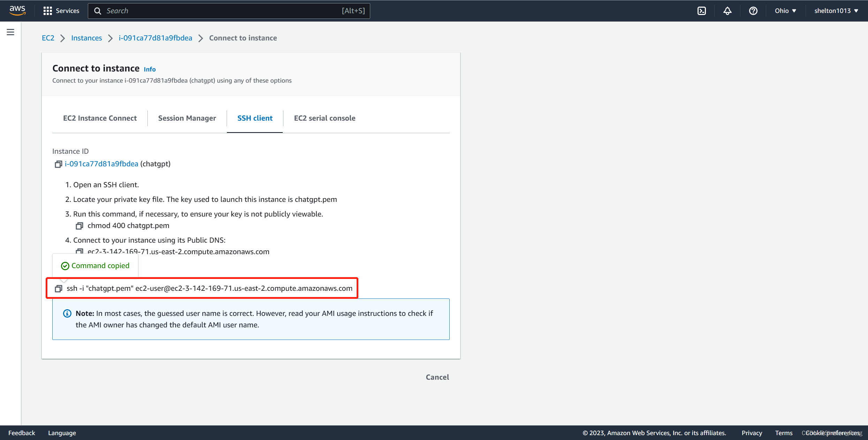Screen dimensions: 868x440
Task: Focus the AWS console search field
Action: 229,11
